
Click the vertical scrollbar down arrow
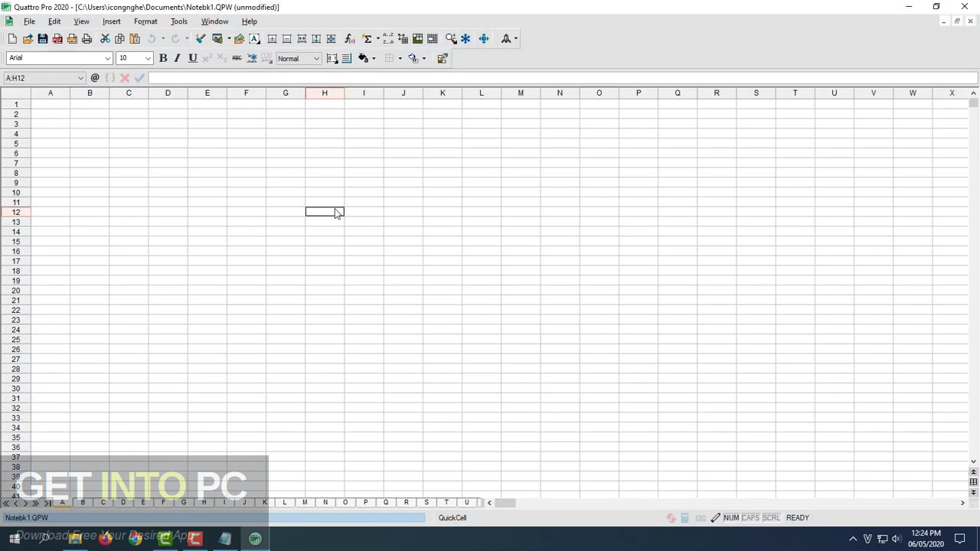pyautogui.click(x=974, y=461)
